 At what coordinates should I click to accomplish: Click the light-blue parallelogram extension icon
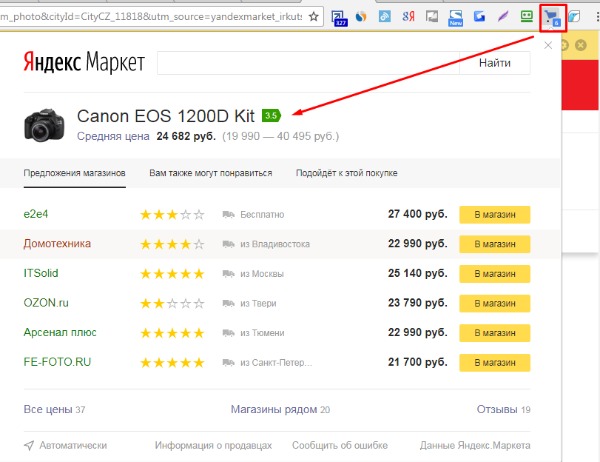pos(574,16)
